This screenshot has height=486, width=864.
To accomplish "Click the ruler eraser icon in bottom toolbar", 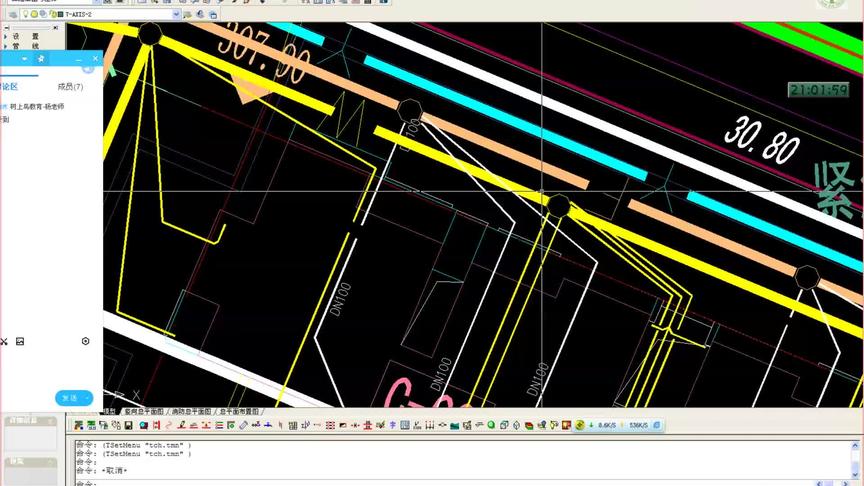I will click(x=244, y=425).
